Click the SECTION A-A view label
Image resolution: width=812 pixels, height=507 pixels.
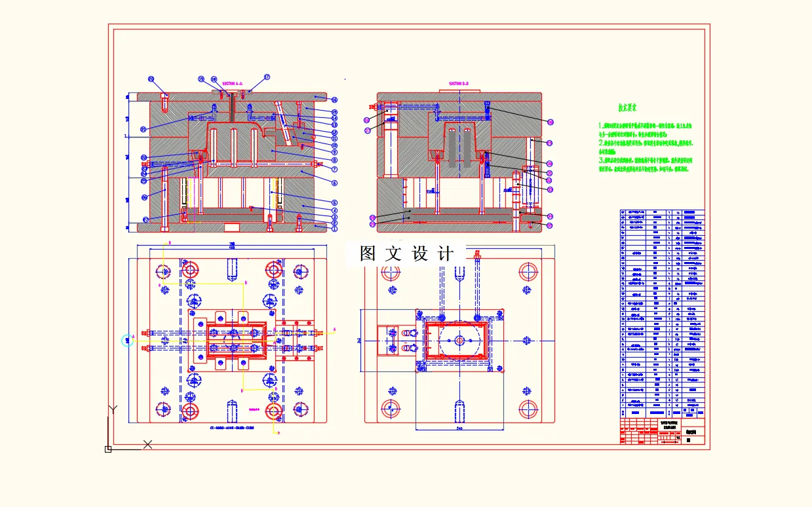pyautogui.click(x=232, y=84)
